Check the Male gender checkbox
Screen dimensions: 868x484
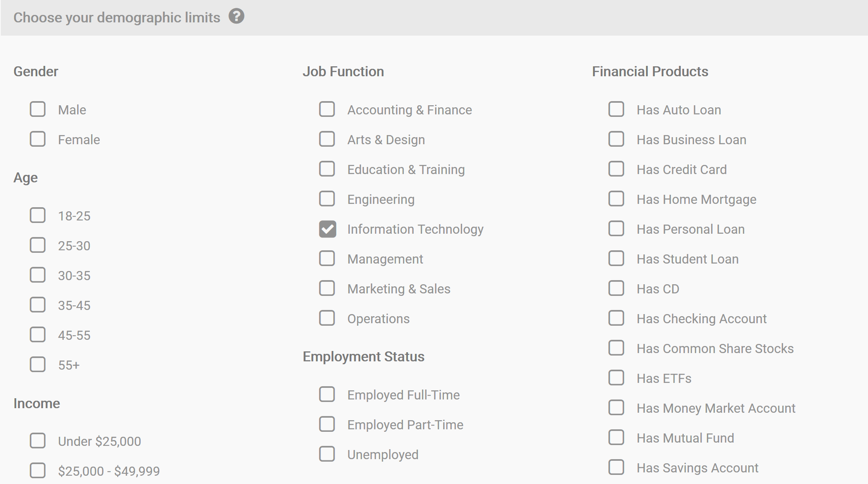tap(38, 109)
